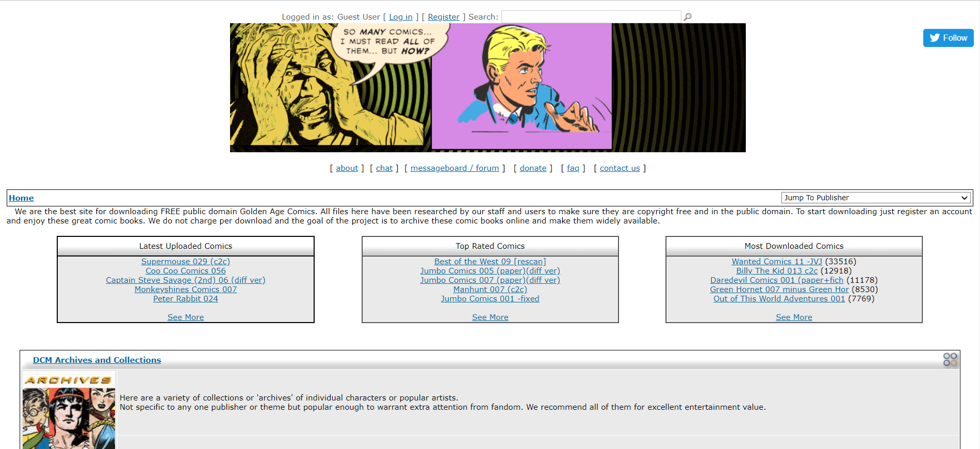Click the Twitter Follow button
Viewport: 980px width, 449px height.
click(948, 38)
